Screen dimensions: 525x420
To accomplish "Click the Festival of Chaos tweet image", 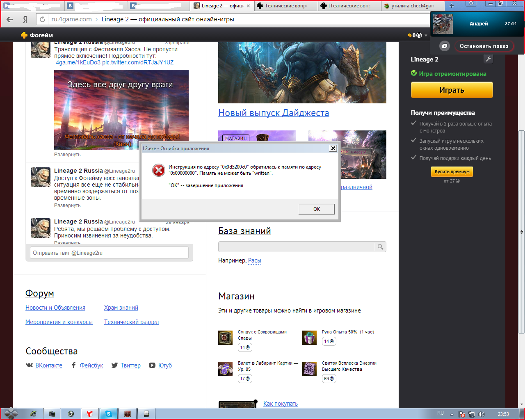I will (x=121, y=110).
